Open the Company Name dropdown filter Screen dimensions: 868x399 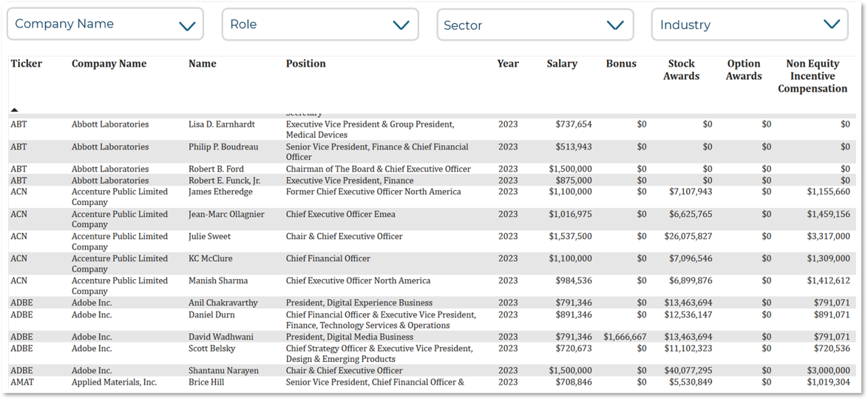tap(105, 24)
